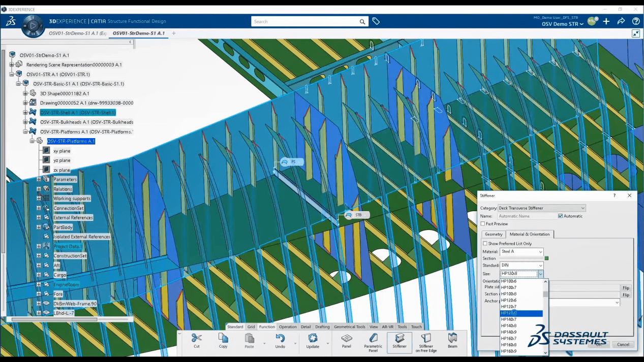
Task: Expand the Relations tree node
Action: tap(39, 189)
